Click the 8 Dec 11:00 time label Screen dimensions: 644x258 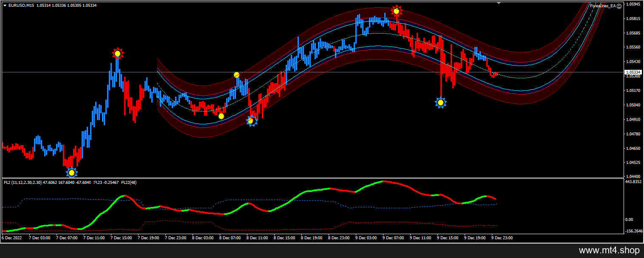click(x=257, y=238)
